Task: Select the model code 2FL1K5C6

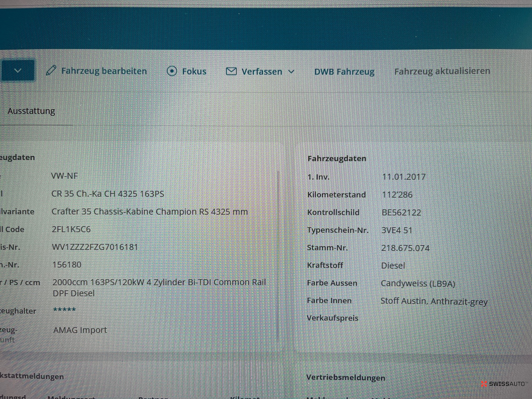Action: coord(71,229)
